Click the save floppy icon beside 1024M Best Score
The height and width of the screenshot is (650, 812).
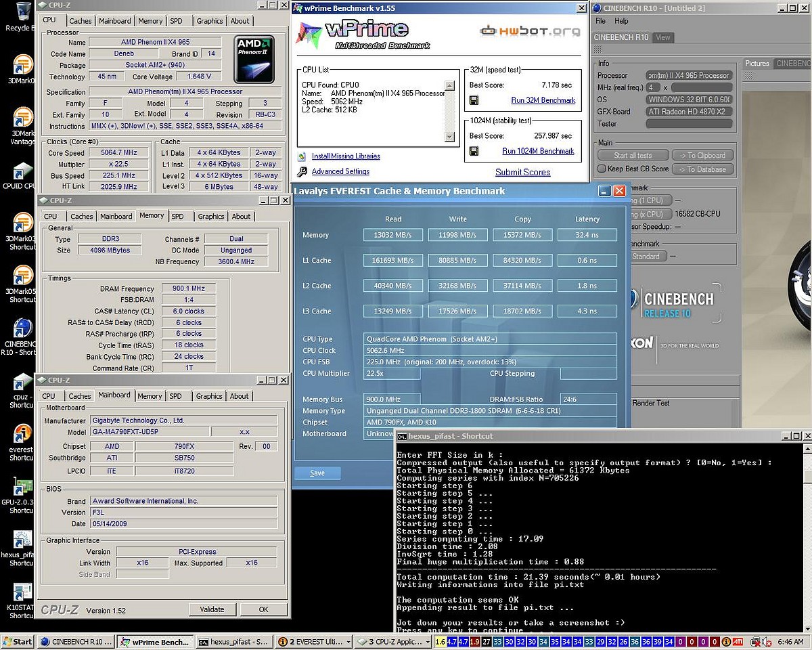pos(474,151)
